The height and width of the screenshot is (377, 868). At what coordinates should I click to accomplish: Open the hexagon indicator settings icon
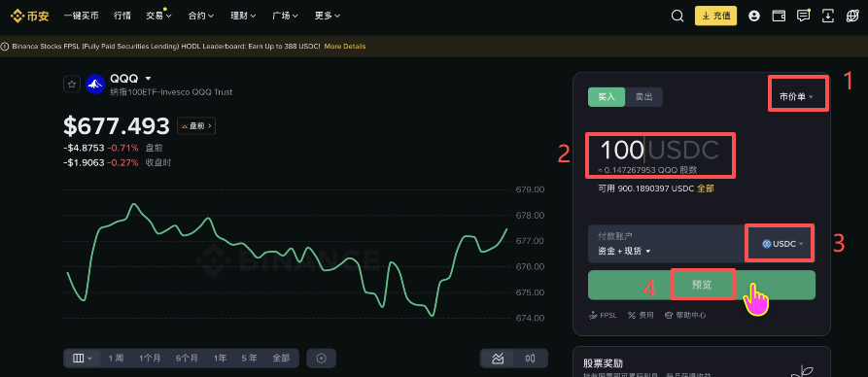pos(321,359)
